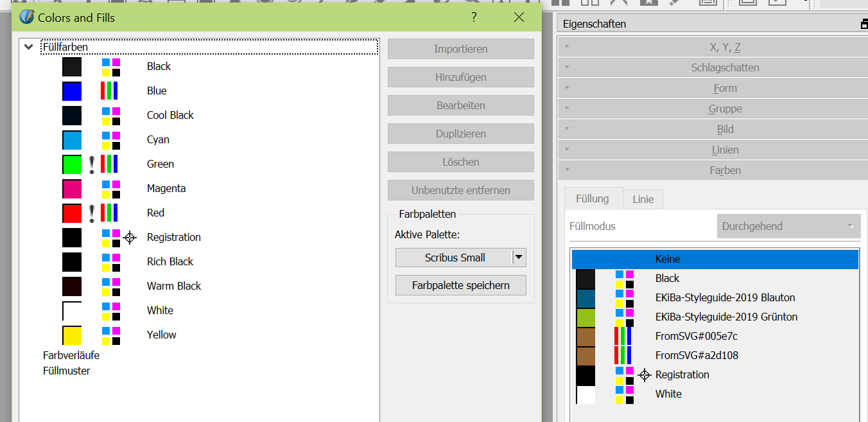Select the Füllung tab
The image size is (868, 422).
(592, 199)
